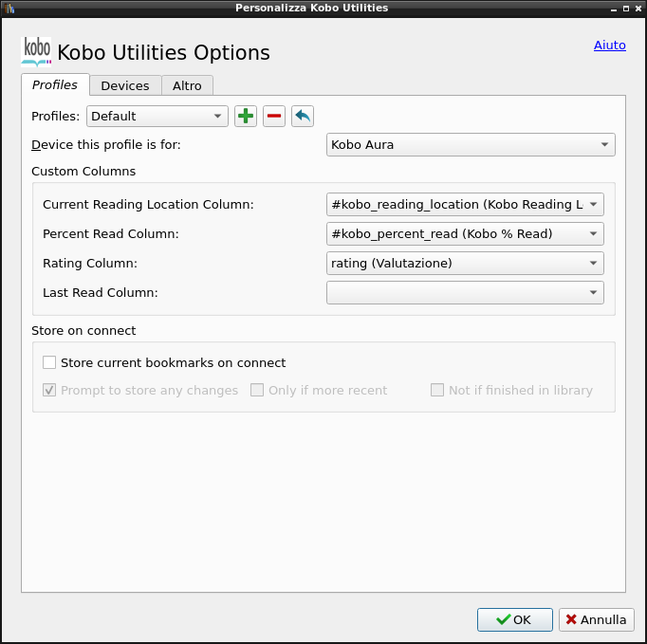
Task: Switch to the Altro tab
Action: pyautogui.click(x=187, y=85)
